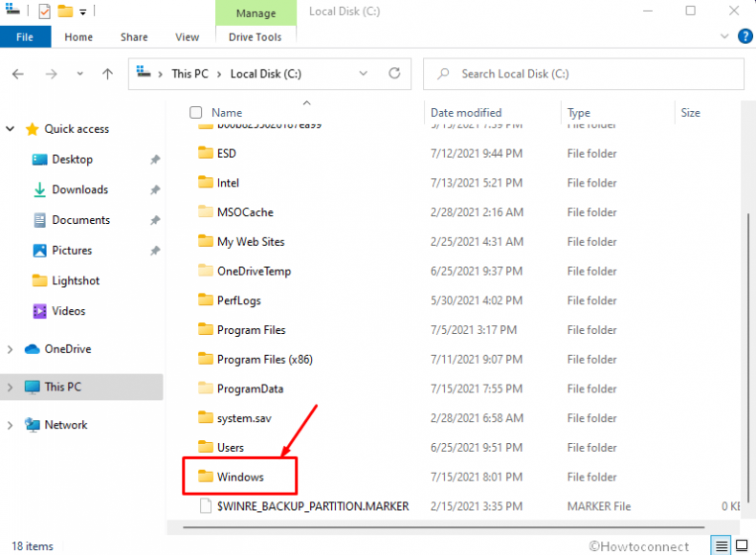Screen dimensions: 756x555
Task: Switch to the Home ribbon tab
Action: pyautogui.click(x=78, y=37)
